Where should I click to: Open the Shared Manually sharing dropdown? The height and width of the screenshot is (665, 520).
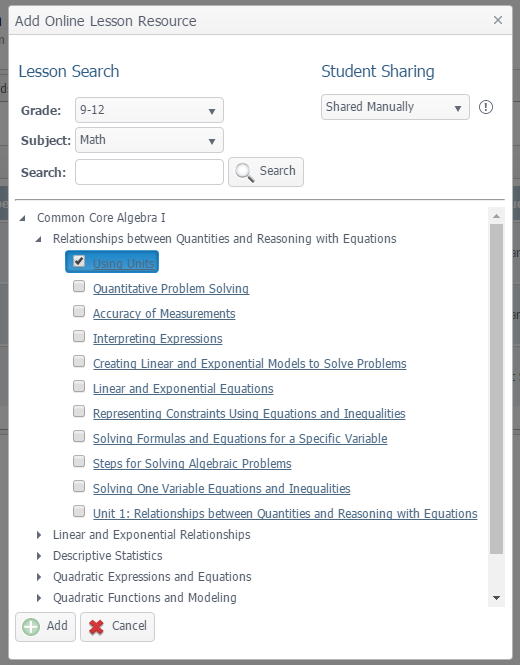pyautogui.click(x=395, y=107)
